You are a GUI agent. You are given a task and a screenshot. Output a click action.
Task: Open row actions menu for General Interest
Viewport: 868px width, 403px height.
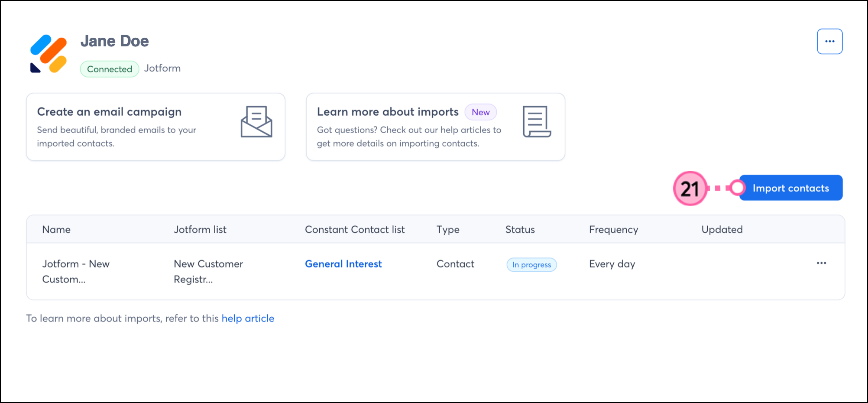click(821, 263)
